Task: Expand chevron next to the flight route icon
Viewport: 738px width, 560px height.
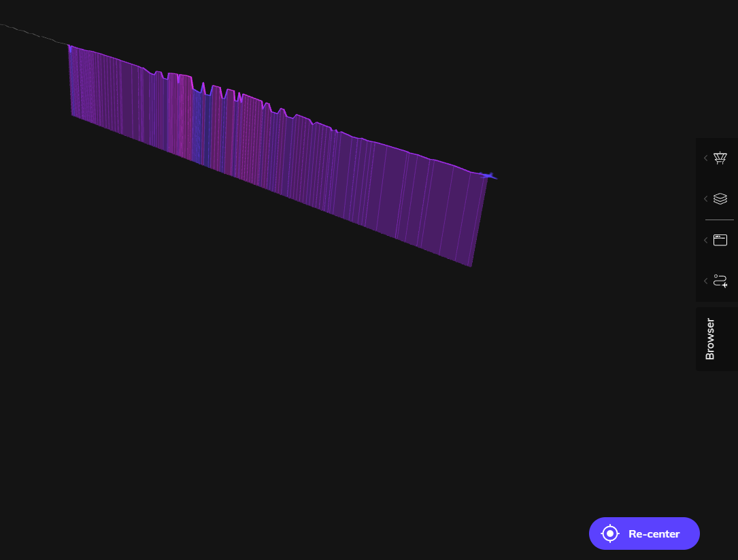Action: click(x=705, y=281)
